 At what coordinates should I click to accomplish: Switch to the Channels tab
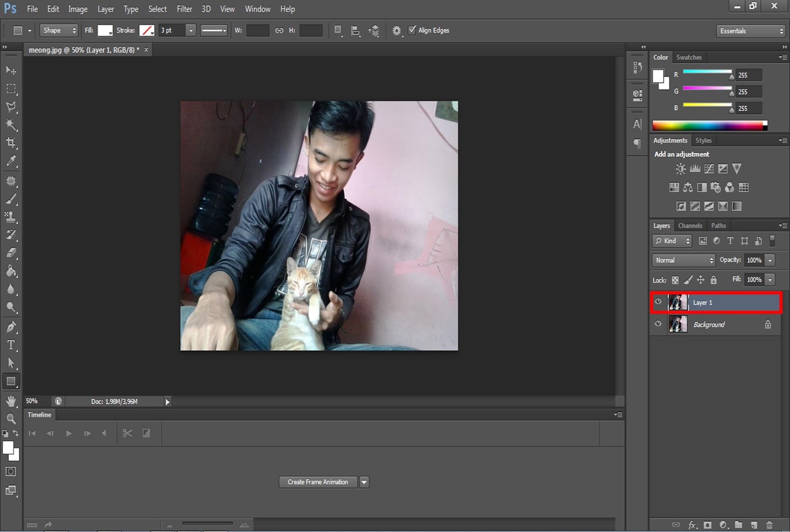(x=690, y=226)
